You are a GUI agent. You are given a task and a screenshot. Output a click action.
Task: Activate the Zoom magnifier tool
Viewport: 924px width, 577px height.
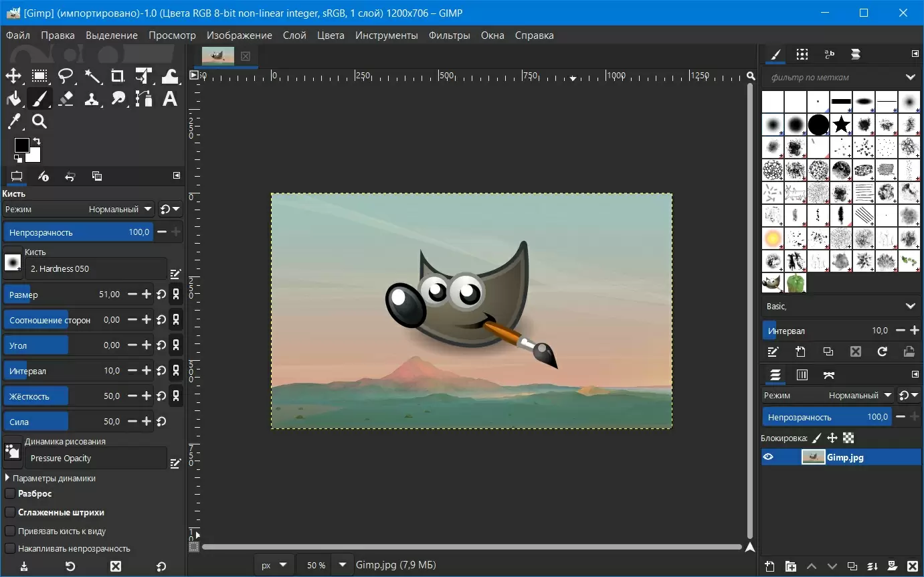[x=39, y=121]
